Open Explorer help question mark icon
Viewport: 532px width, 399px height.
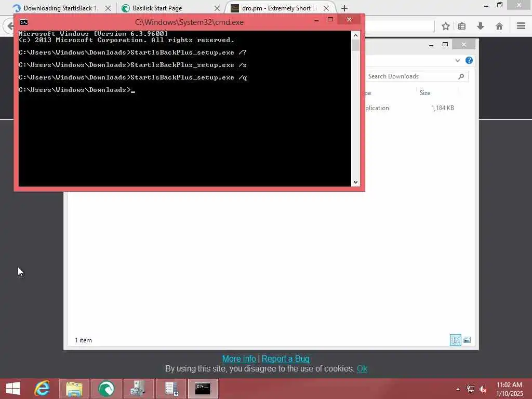pyautogui.click(x=469, y=60)
